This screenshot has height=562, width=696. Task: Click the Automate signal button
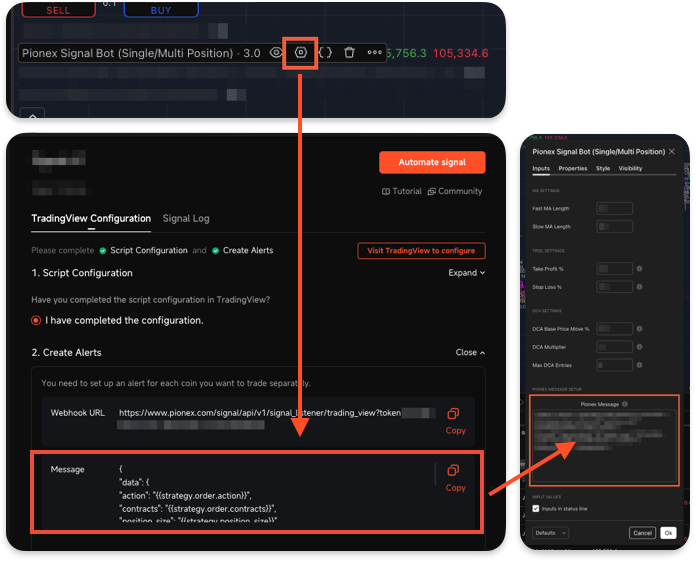click(432, 162)
